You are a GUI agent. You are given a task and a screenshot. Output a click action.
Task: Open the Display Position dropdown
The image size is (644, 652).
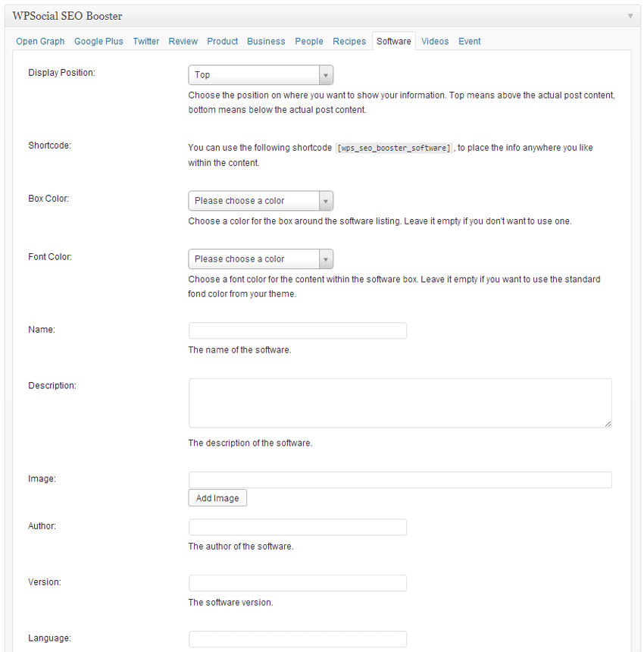261,75
